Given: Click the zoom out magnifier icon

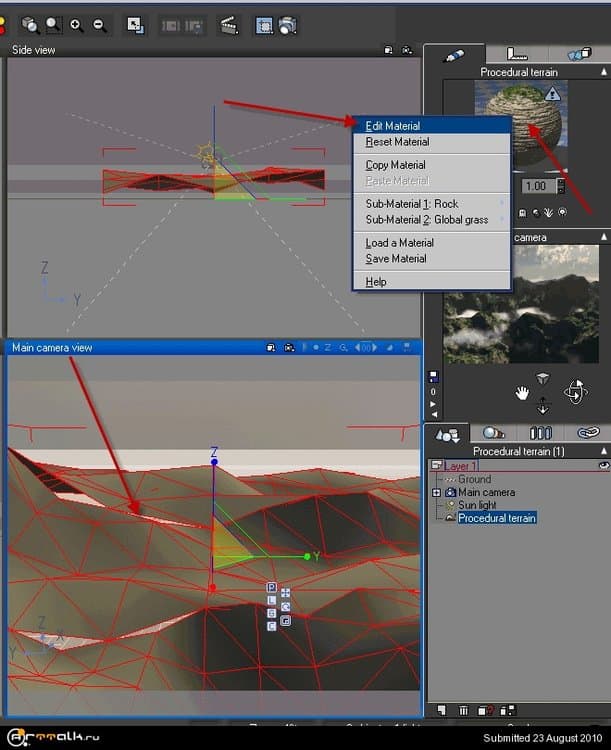Looking at the screenshot, I should [x=100, y=25].
